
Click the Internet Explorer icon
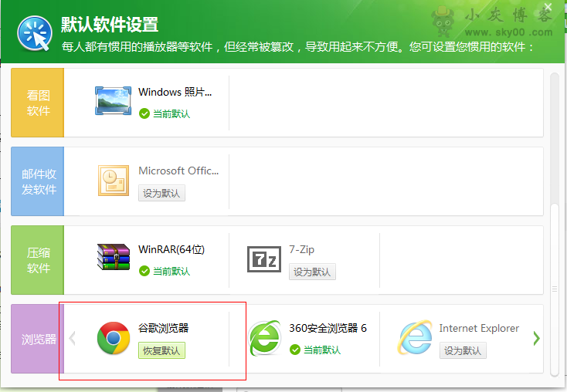coord(415,337)
